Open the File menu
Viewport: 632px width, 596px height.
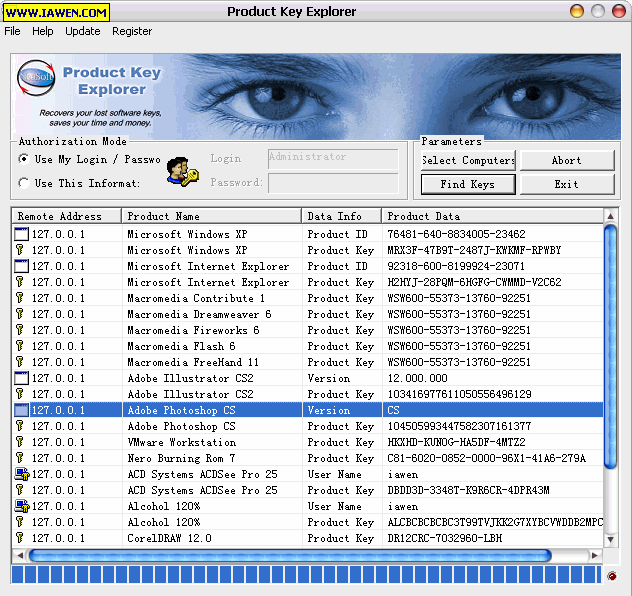tap(12, 31)
